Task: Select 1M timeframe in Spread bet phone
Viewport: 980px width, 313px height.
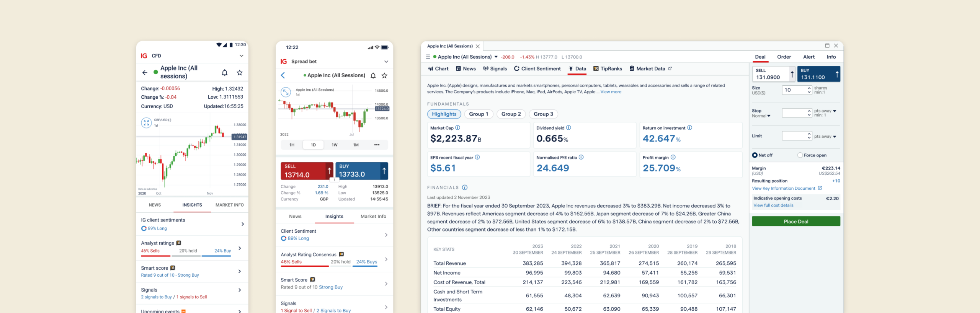Action: (x=356, y=145)
